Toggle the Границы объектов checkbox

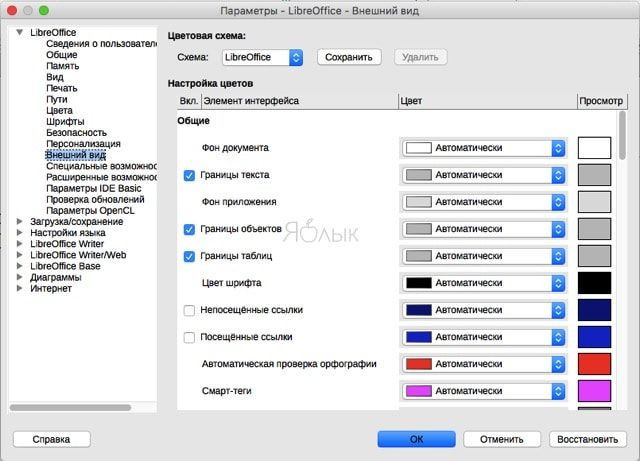(x=189, y=229)
